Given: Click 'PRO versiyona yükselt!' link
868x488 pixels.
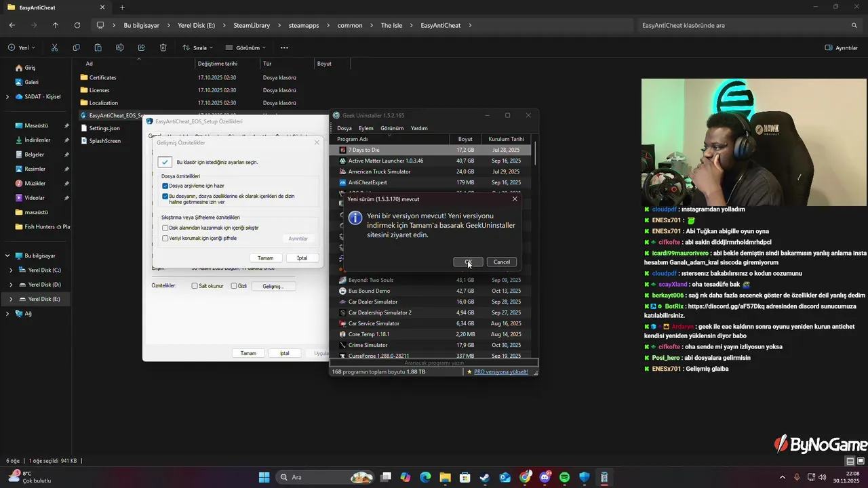Looking at the screenshot, I should pos(501,372).
